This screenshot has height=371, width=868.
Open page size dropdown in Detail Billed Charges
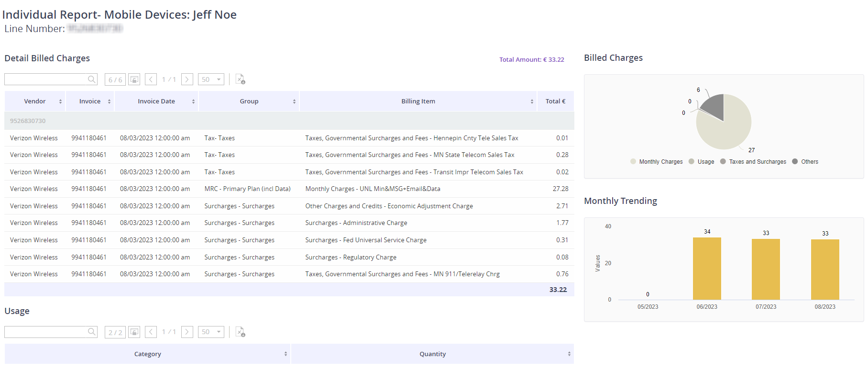211,79
